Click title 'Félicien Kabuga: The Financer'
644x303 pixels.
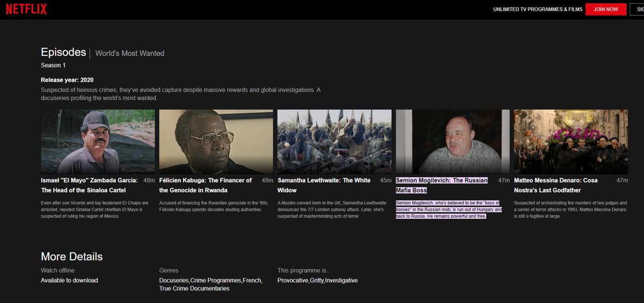[206, 185]
